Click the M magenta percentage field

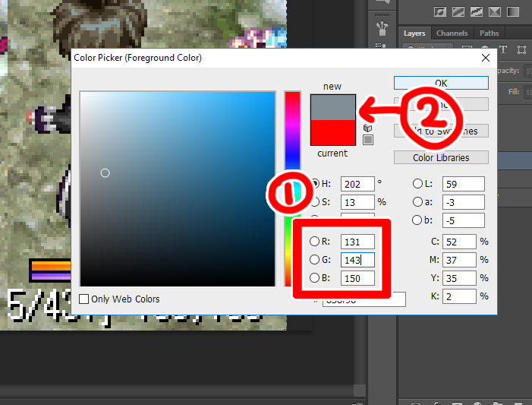(459, 260)
